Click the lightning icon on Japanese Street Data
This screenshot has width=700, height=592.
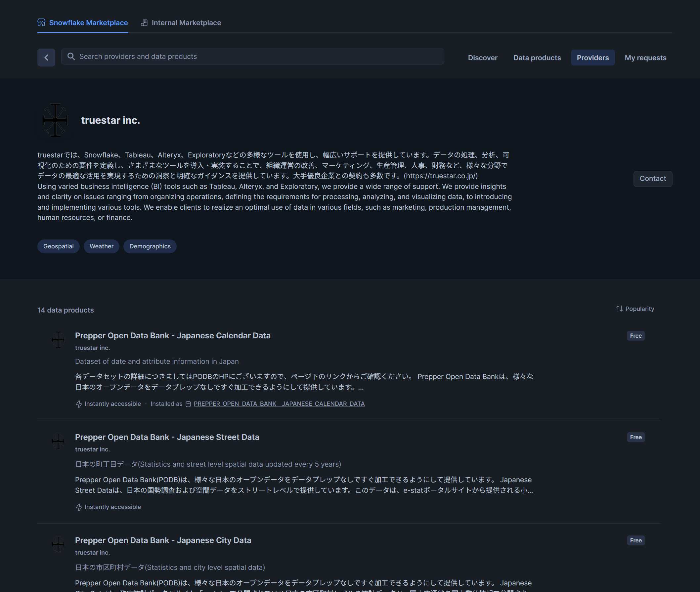click(x=79, y=507)
